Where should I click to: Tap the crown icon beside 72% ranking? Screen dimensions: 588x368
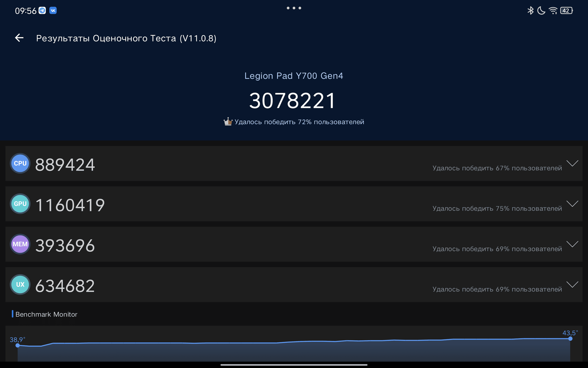coord(228,121)
